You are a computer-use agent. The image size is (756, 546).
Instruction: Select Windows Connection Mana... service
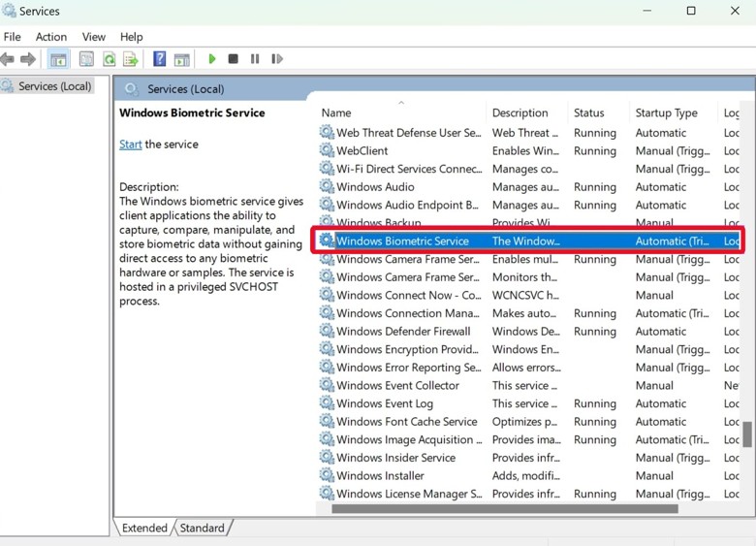pos(408,313)
